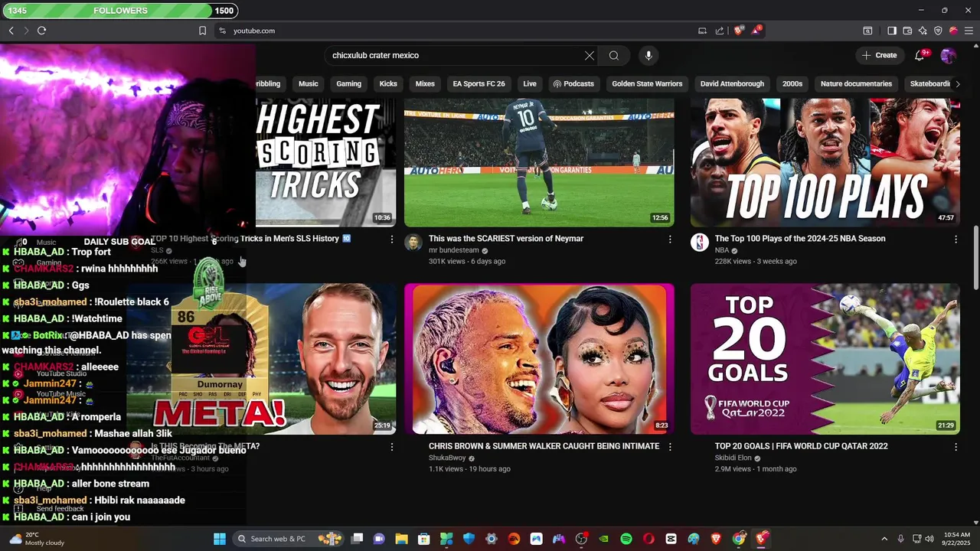
Task: Select the EA Sports FC 26 chip
Action: [479, 83]
